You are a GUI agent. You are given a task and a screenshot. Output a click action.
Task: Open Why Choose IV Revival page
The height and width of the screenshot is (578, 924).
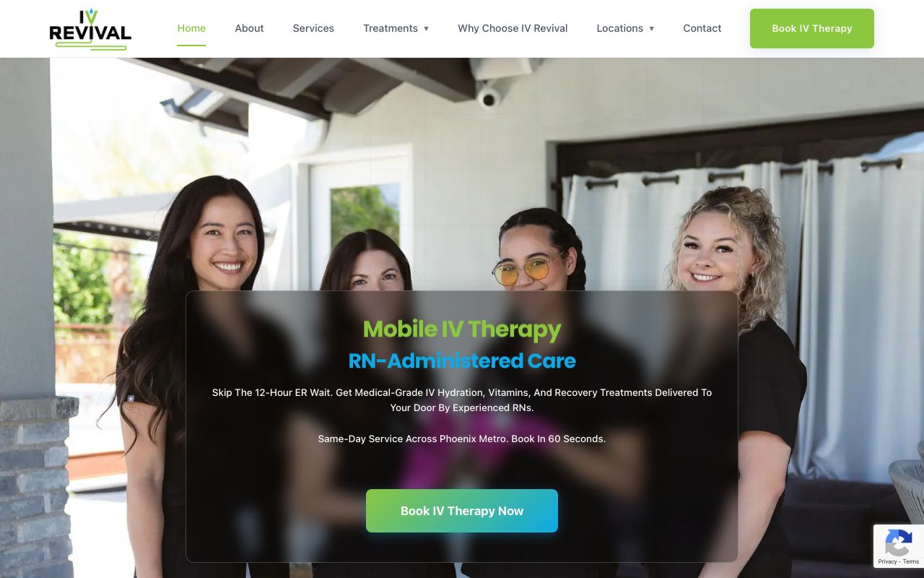pos(513,28)
